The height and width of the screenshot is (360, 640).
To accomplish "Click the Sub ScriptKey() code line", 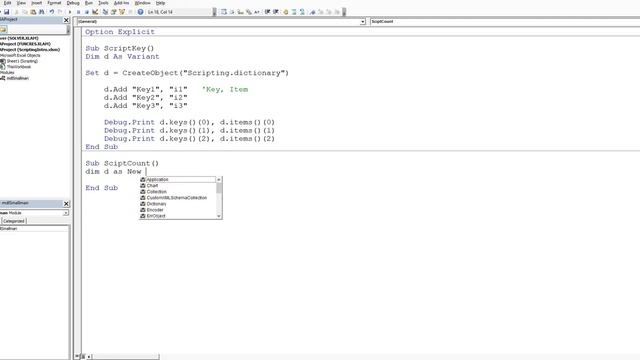I will point(120,48).
